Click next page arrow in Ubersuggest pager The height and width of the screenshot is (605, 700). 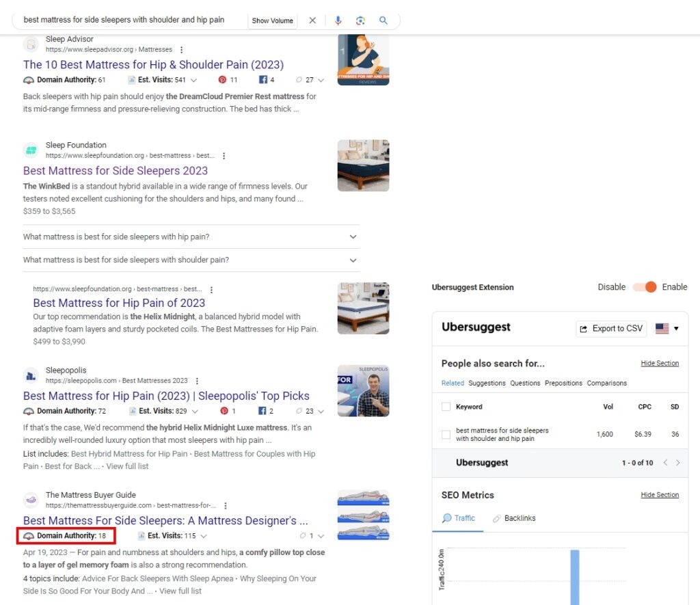677,463
